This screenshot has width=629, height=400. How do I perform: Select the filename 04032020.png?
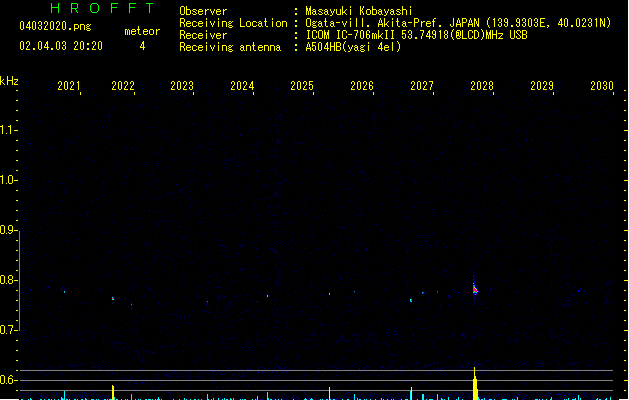(x=55, y=26)
